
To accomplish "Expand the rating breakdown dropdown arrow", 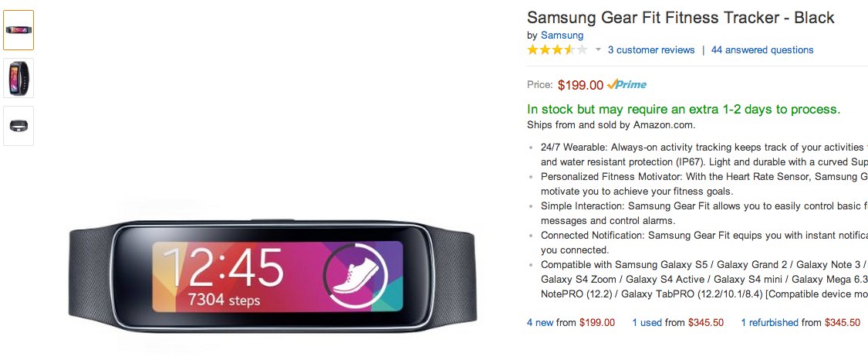I will pos(598,50).
